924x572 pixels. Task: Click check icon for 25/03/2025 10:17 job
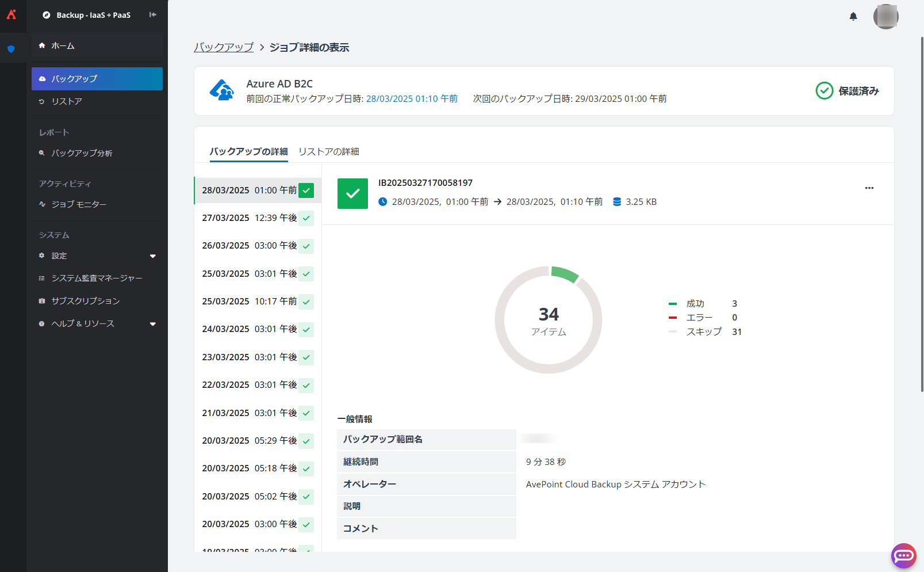306,302
